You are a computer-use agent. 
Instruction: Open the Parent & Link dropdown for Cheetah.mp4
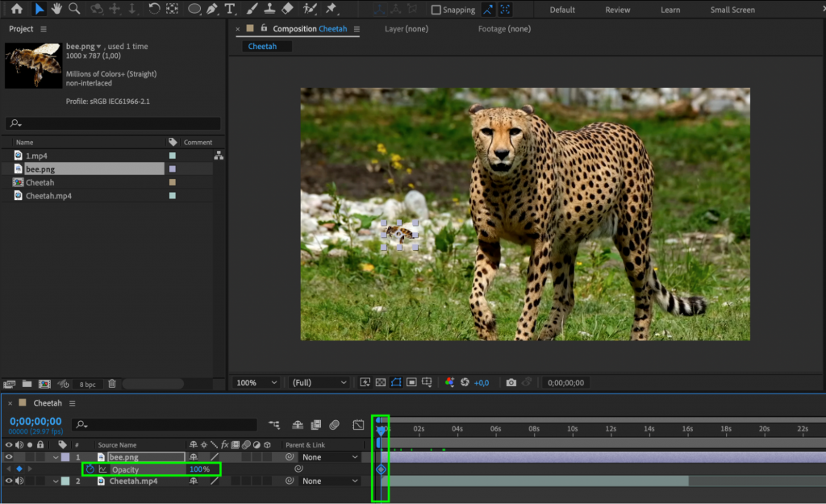[329, 481]
